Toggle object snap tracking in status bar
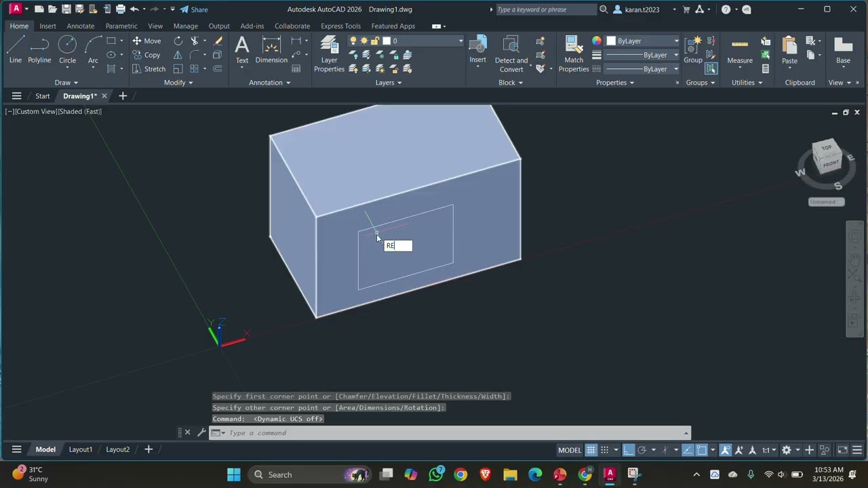This screenshot has width=868, height=488. pyautogui.click(x=688, y=450)
